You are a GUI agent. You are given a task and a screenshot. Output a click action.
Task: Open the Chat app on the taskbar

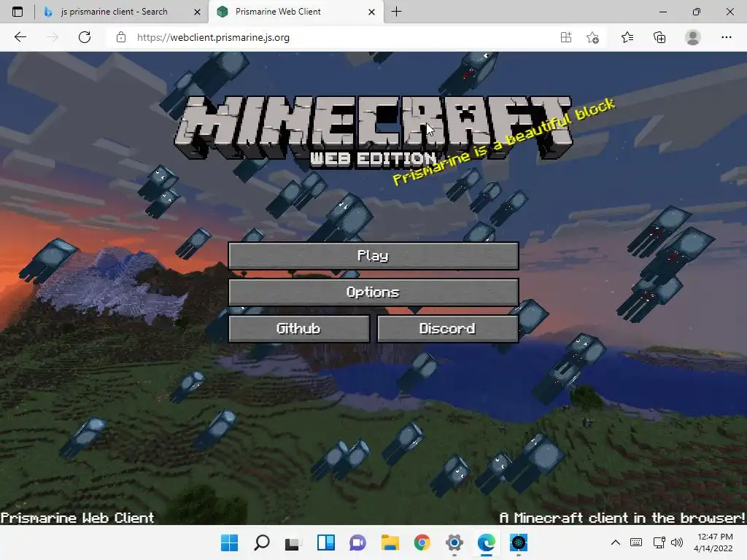357,542
